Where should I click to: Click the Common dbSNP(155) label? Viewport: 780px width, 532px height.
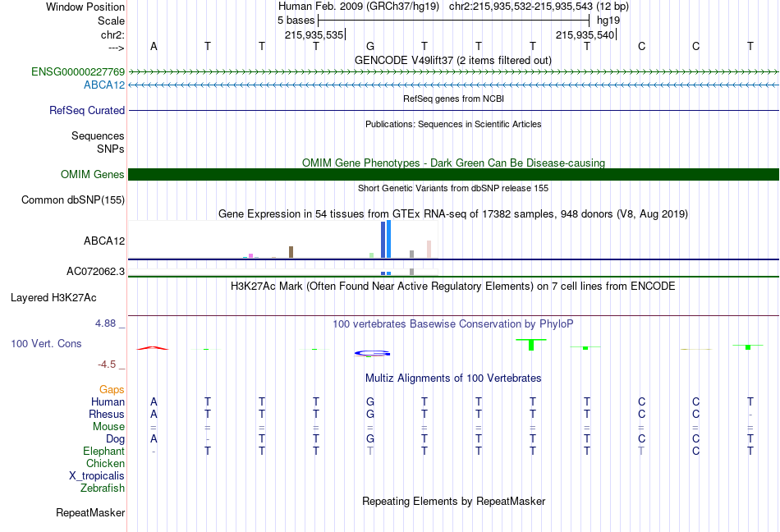73,199
